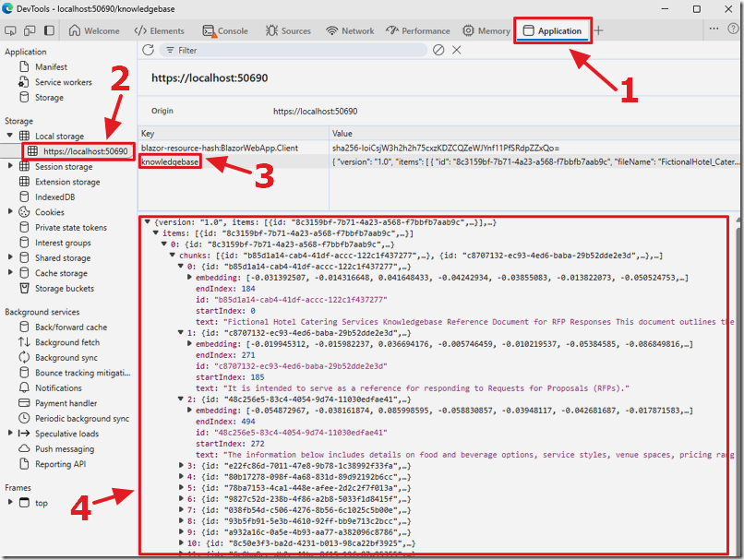Refresh the local storage table

coord(148,50)
